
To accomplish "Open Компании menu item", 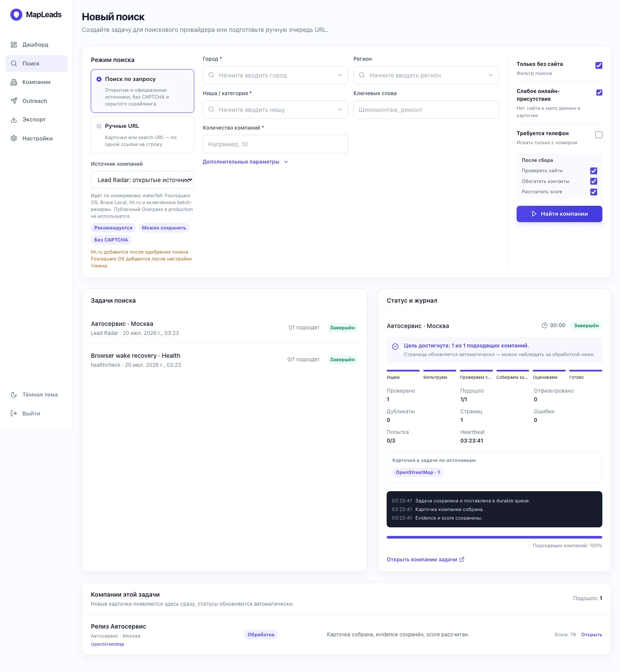I will click(x=36, y=82).
